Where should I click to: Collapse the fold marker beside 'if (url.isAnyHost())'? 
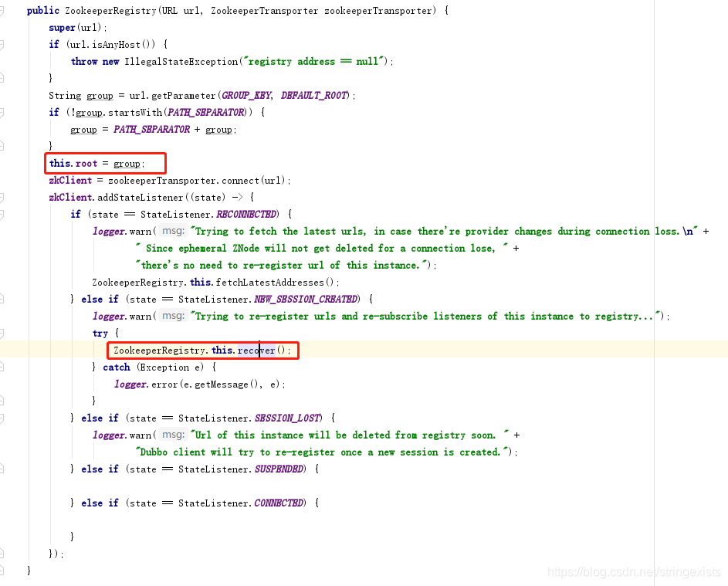[x=2, y=45]
